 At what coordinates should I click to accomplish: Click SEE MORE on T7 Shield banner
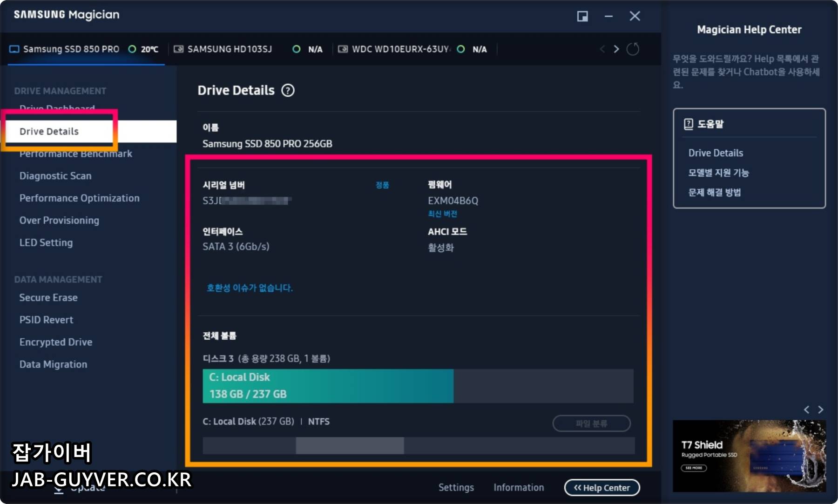pos(694,468)
